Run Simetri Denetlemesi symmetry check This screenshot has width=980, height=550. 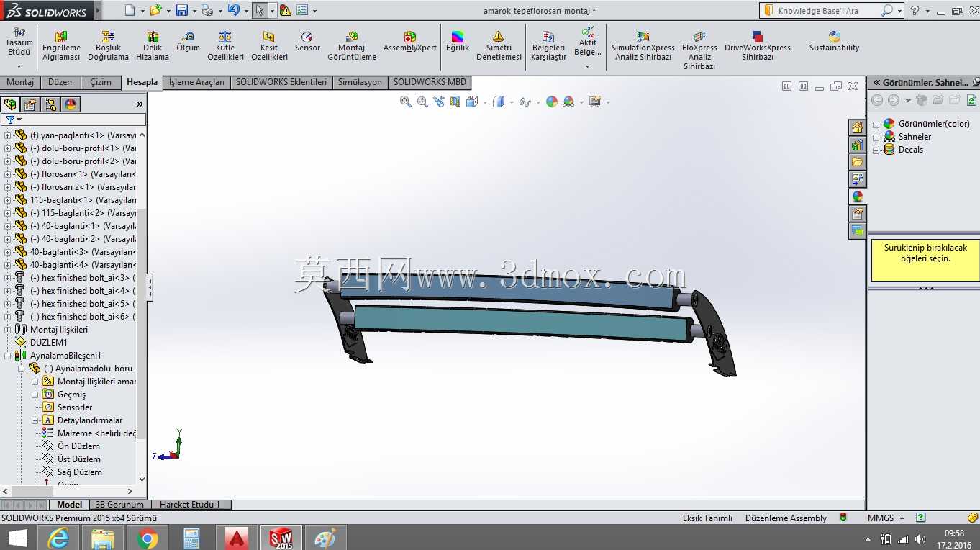coord(499,45)
